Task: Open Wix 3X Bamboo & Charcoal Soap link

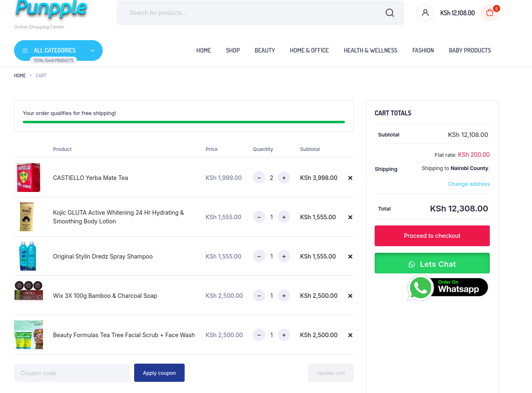Action: coord(105,296)
